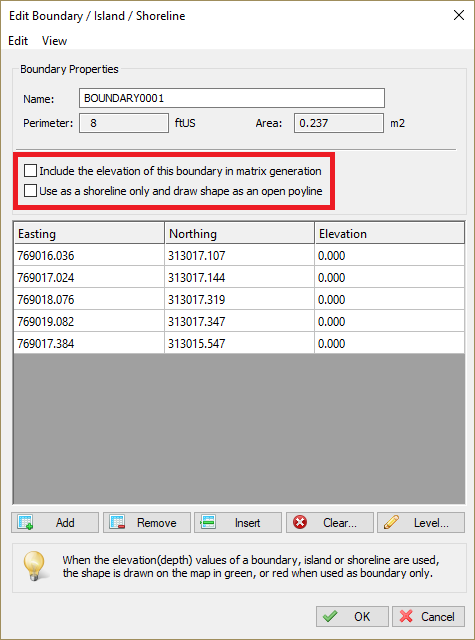Select Northing cell 313017.319

(x=240, y=300)
